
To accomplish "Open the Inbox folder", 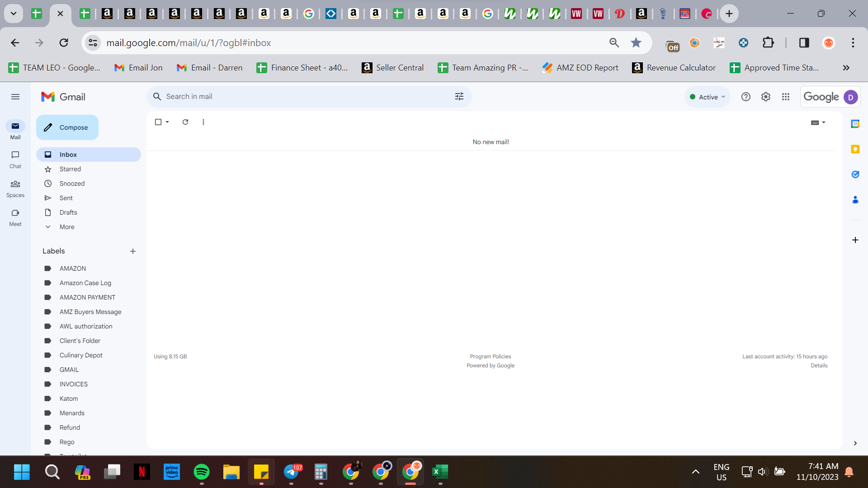I will click(89, 155).
